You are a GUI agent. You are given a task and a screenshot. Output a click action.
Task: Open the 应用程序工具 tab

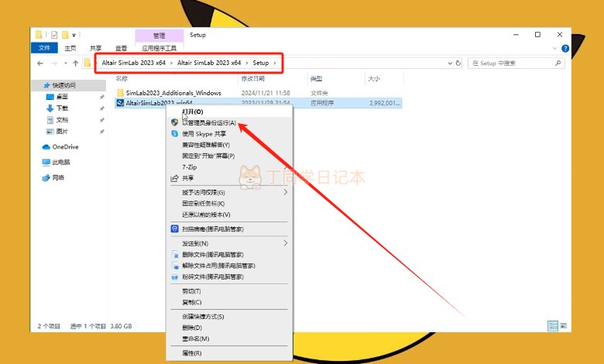[x=159, y=48]
